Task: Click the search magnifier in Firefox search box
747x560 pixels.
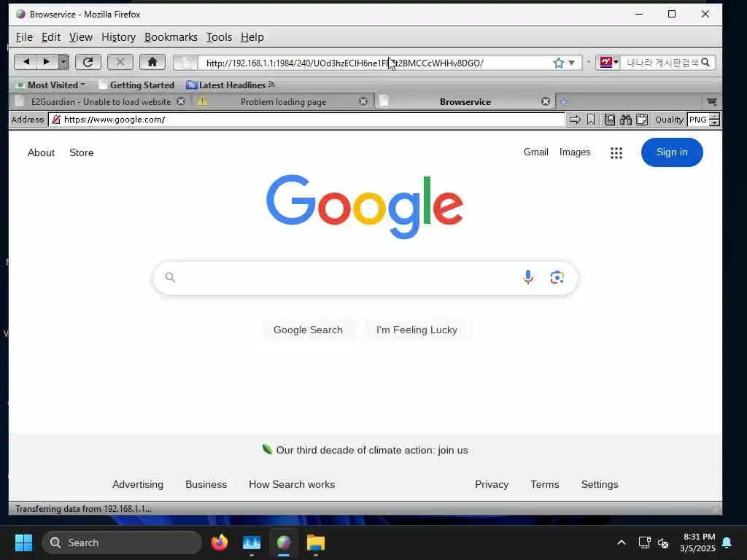Action: pyautogui.click(x=705, y=63)
